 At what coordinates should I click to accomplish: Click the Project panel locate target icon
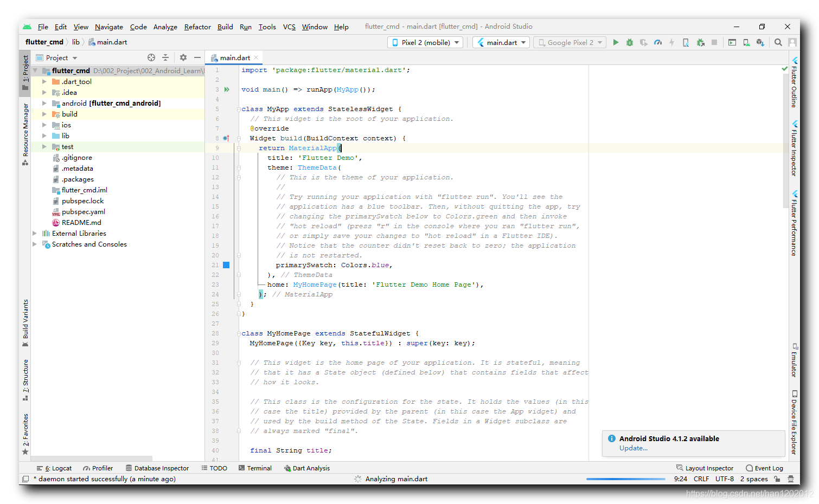(151, 57)
